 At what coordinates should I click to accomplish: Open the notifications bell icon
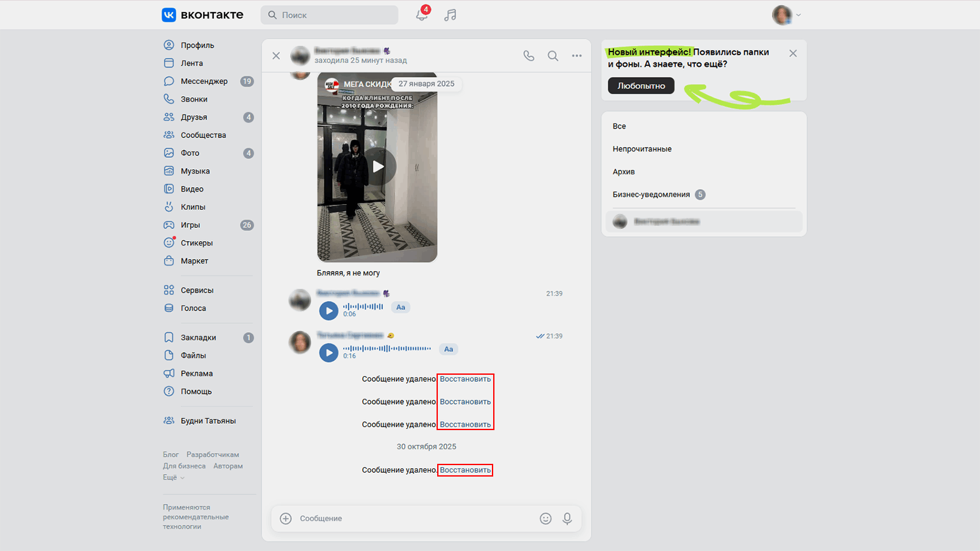click(421, 15)
